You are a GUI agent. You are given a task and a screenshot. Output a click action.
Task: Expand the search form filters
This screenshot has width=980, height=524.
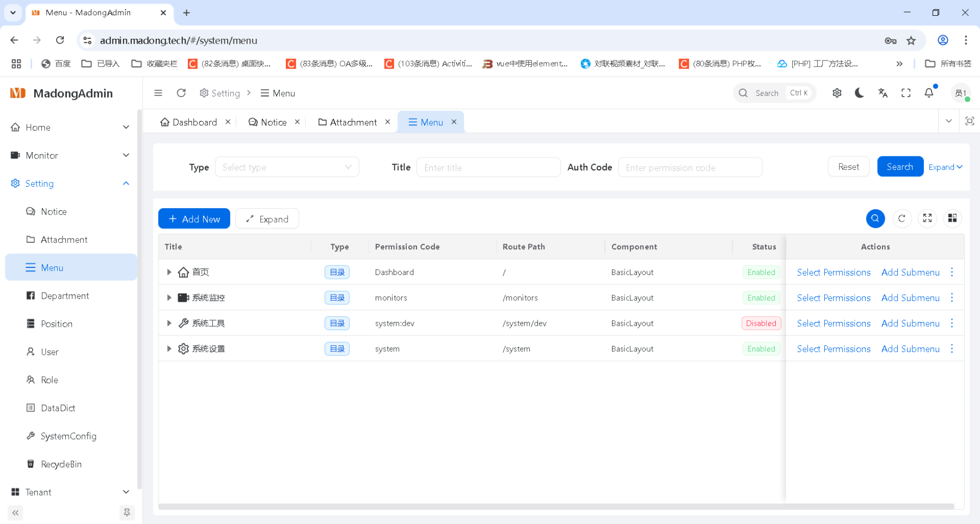pos(946,167)
